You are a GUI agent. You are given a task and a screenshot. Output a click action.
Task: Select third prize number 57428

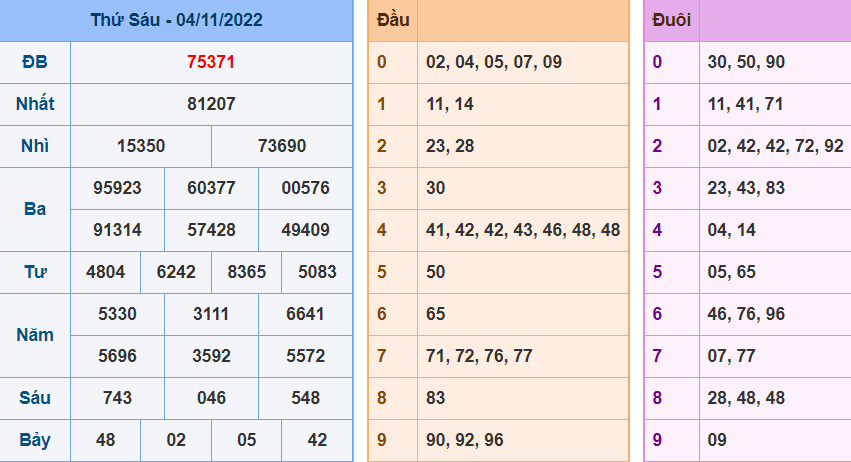pos(211,230)
